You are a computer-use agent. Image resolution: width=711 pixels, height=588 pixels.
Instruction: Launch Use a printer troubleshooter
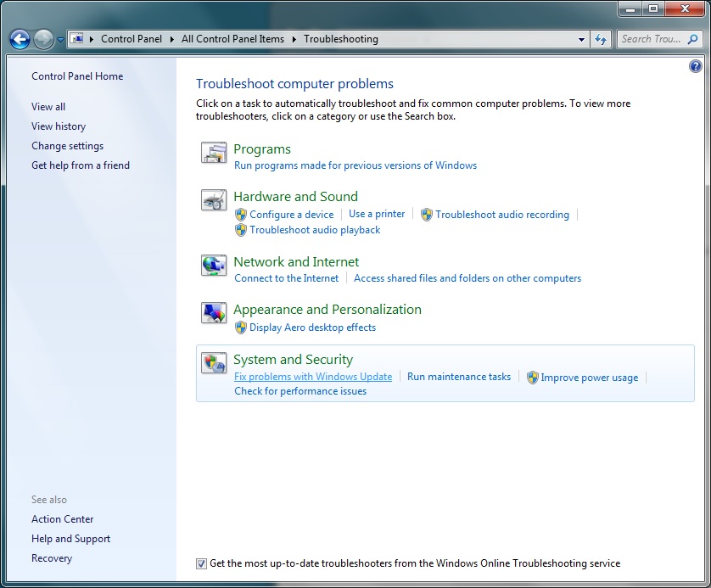tap(377, 214)
